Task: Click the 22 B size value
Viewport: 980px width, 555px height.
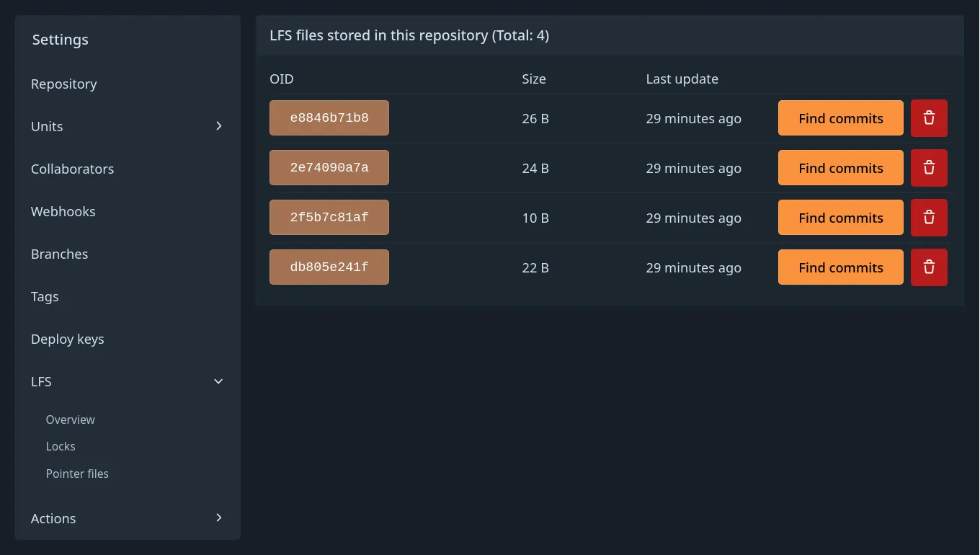Action: [535, 267]
